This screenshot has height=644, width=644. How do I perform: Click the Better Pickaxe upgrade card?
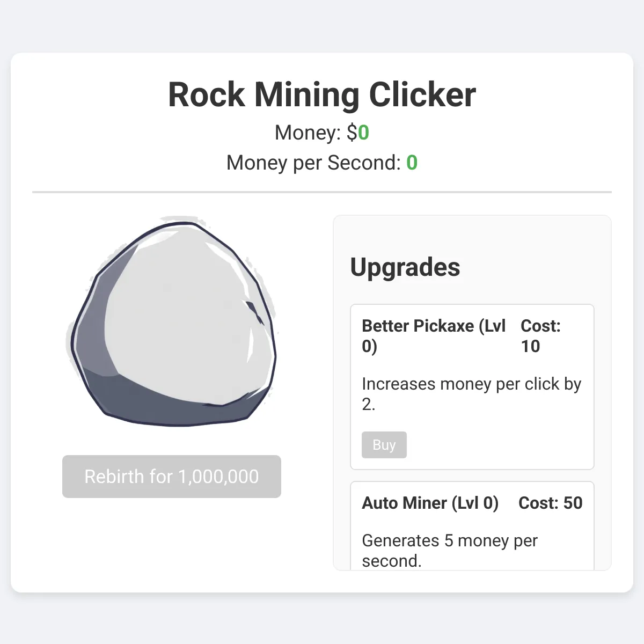click(472, 387)
